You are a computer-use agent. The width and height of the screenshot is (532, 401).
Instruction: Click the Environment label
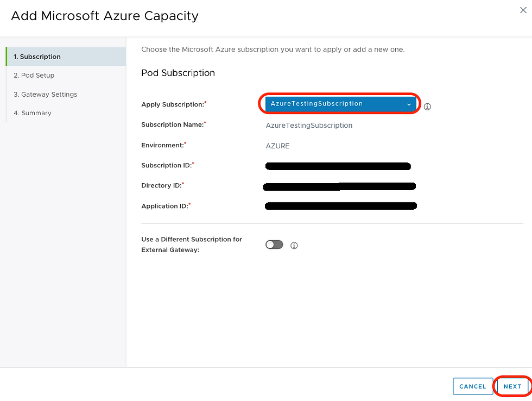(163, 145)
